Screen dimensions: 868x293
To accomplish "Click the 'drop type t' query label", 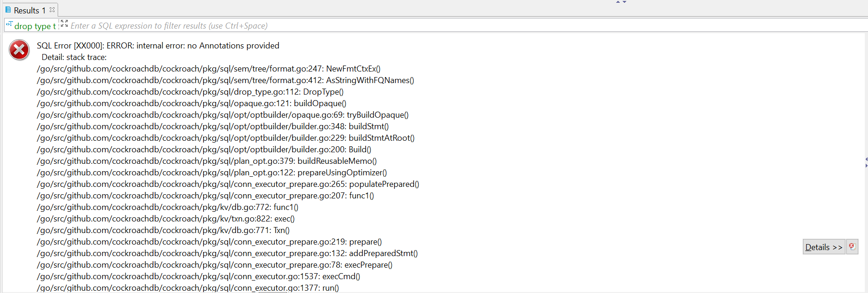I will (x=35, y=26).
